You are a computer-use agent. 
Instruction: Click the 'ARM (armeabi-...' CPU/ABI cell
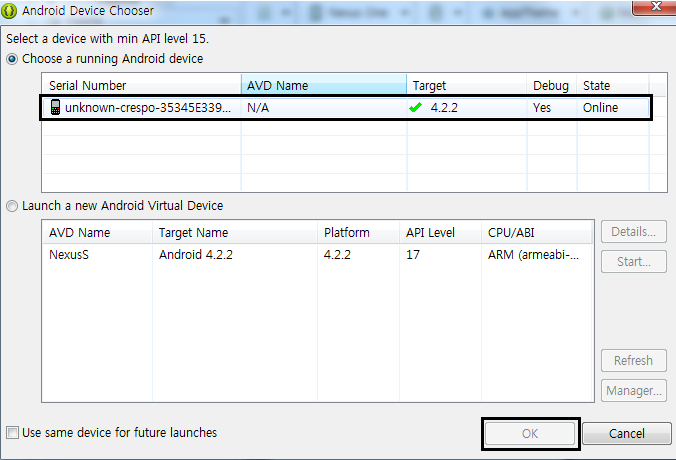click(x=533, y=255)
